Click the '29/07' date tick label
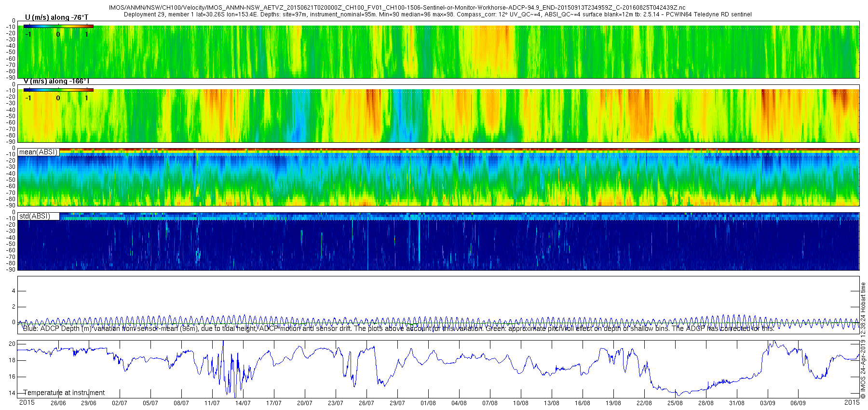 397,403
